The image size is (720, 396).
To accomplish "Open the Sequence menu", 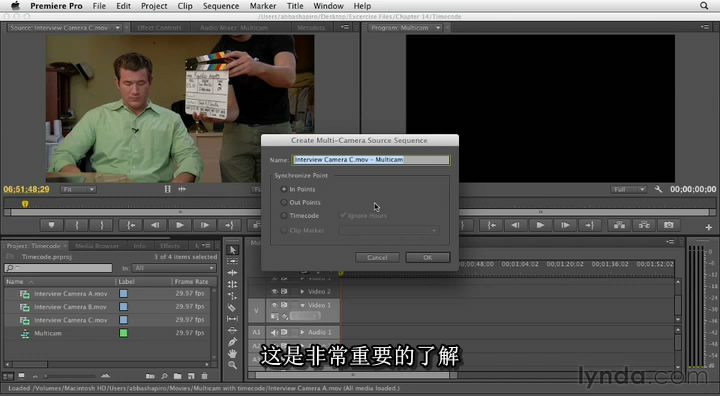I will (221, 6).
